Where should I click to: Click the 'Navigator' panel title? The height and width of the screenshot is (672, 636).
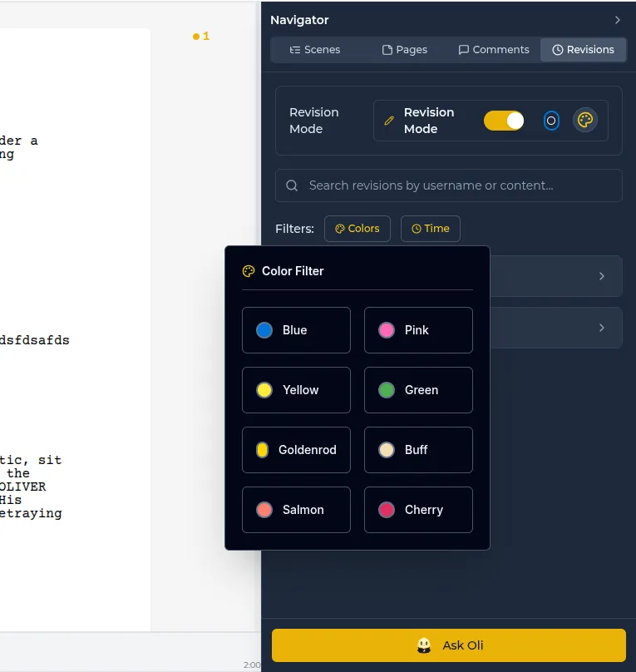click(x=299, y=20)
